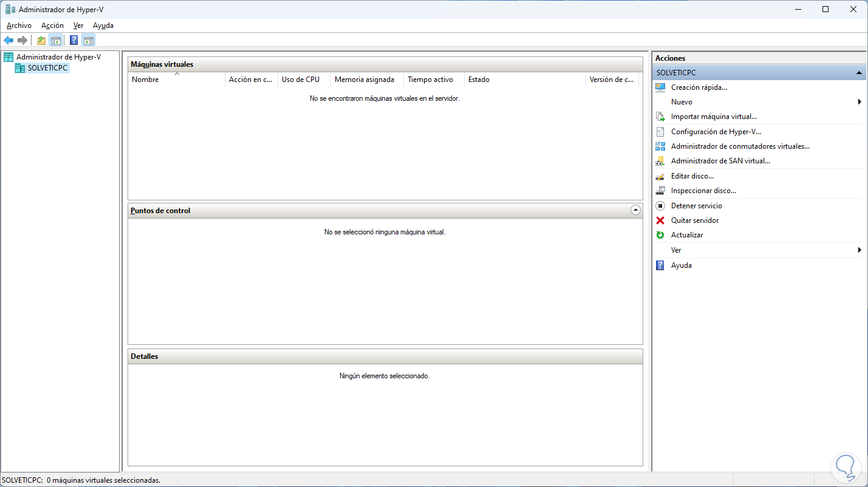Click the Up One Level folder icon
Viewport: 868px width, 487px height.
pyautogui.click(x=41, y=41)
